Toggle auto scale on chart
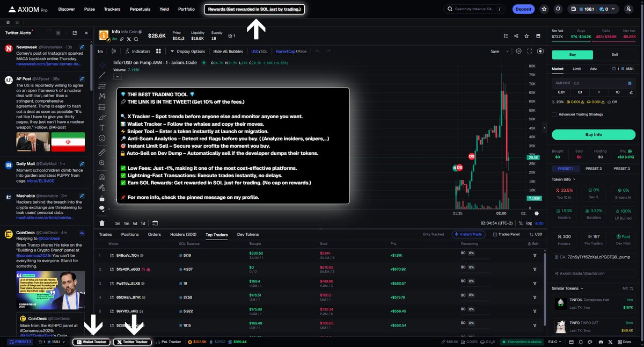644x347 pixels. point(539,223)
